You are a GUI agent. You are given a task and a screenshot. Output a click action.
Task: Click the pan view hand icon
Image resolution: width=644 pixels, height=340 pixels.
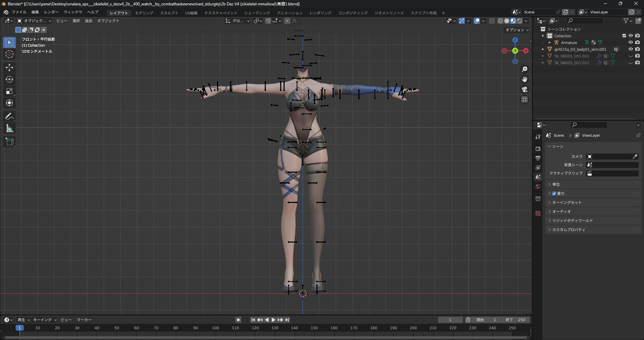coord(525,79)
